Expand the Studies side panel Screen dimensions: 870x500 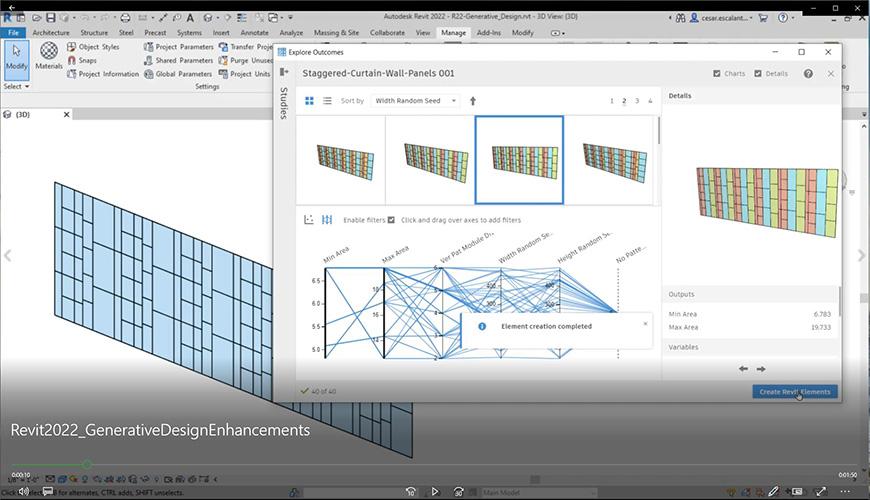pos(284,72)
